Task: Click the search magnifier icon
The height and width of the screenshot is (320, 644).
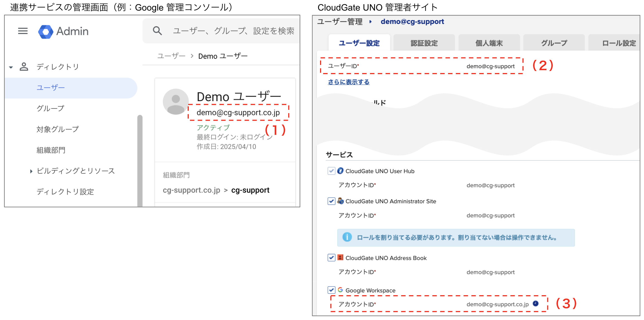Action: [x=158, y=31]
